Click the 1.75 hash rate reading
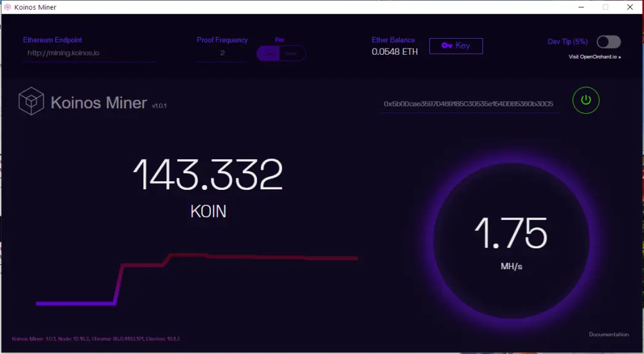 click(x=511, y=234)
